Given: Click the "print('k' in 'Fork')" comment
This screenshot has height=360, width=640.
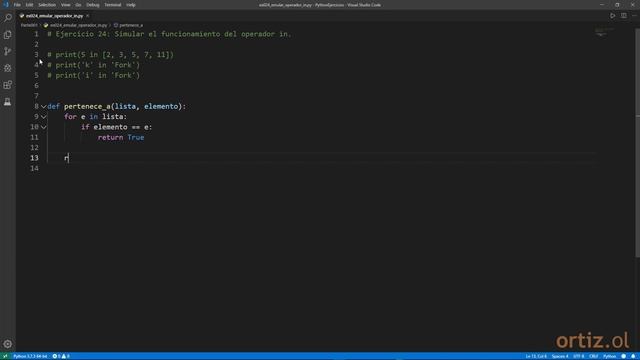Looking at the screenshot, I should [94, 65].
